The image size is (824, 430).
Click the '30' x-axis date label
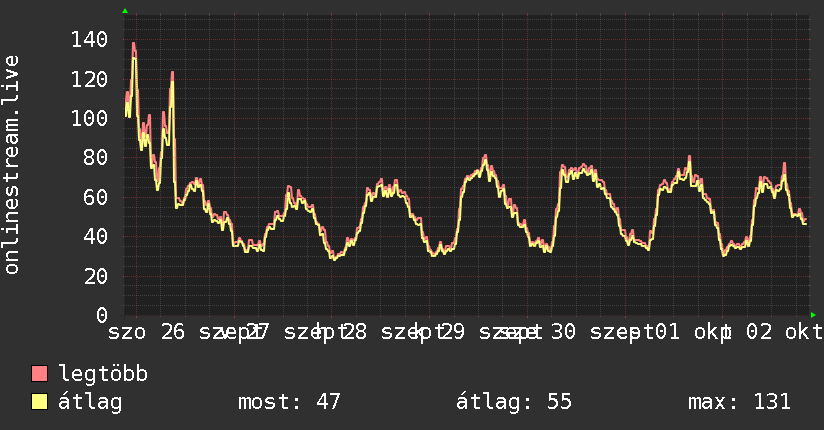[x=563, y=332]
